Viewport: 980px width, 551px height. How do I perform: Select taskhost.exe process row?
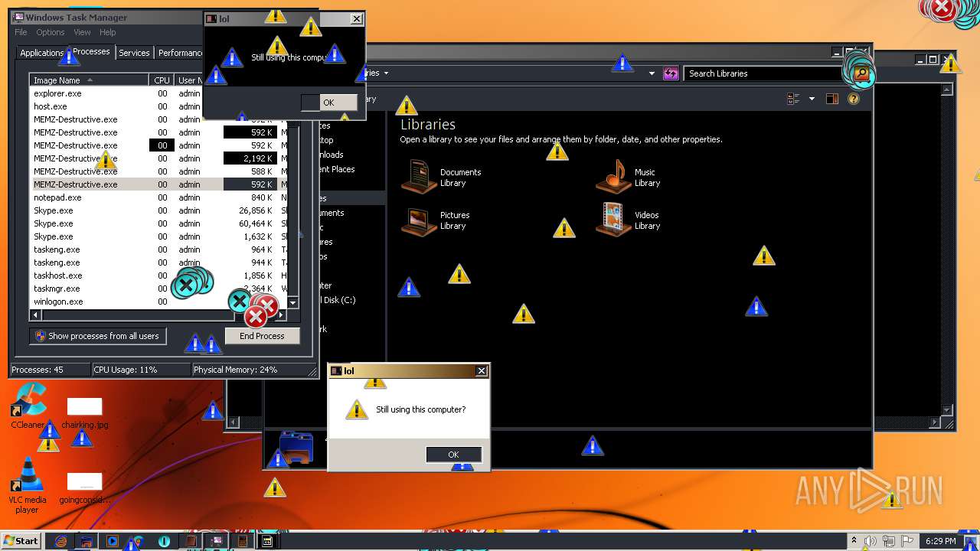pos(158,275)
